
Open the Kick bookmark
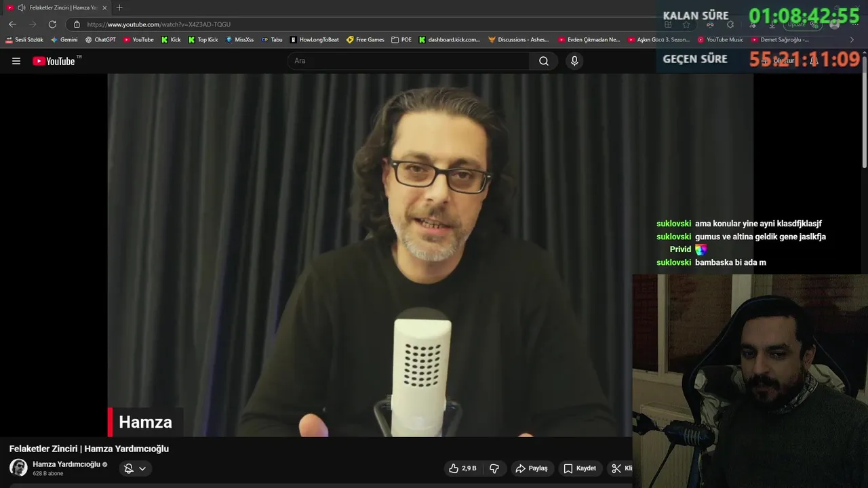[x=171, y=40]
